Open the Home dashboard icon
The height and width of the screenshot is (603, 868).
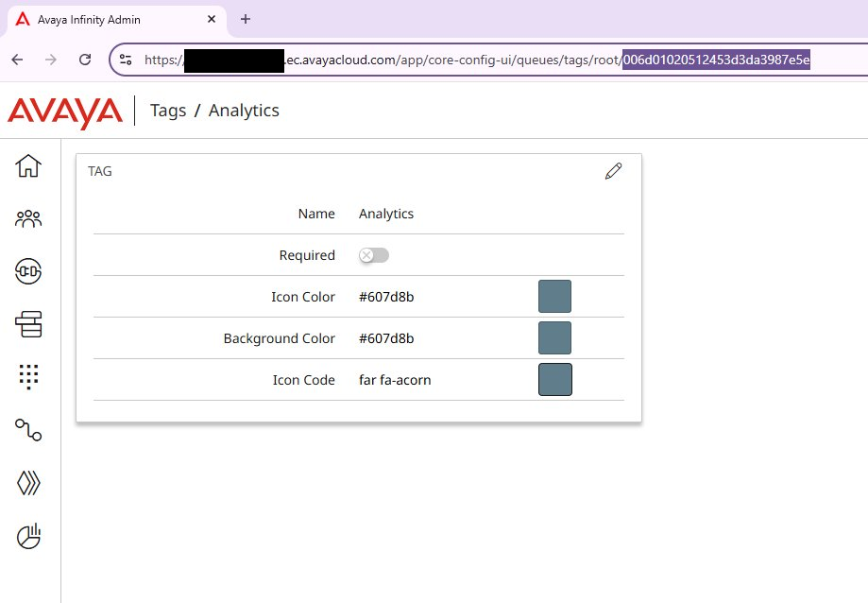(28, 165)
